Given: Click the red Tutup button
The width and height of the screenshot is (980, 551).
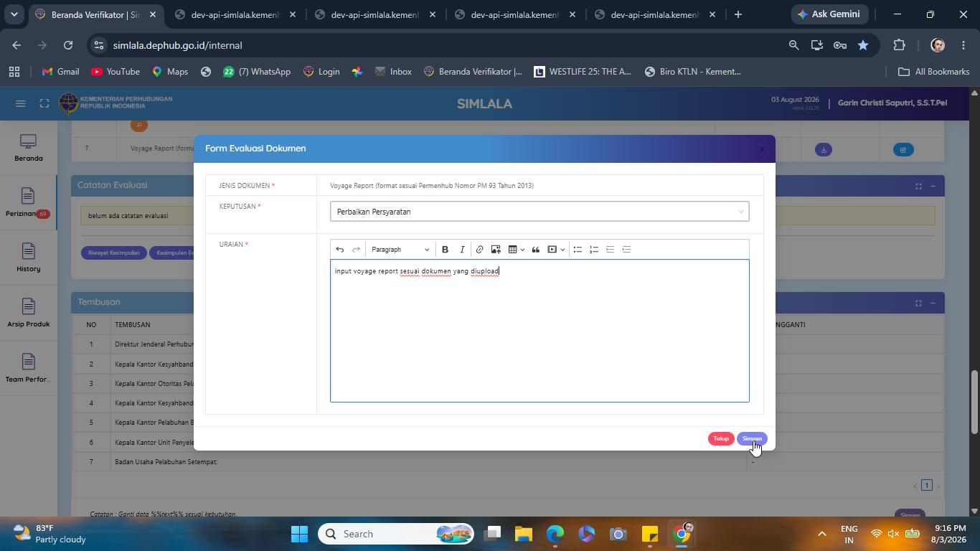Looking at the screenshot, I should pos(721,438).
